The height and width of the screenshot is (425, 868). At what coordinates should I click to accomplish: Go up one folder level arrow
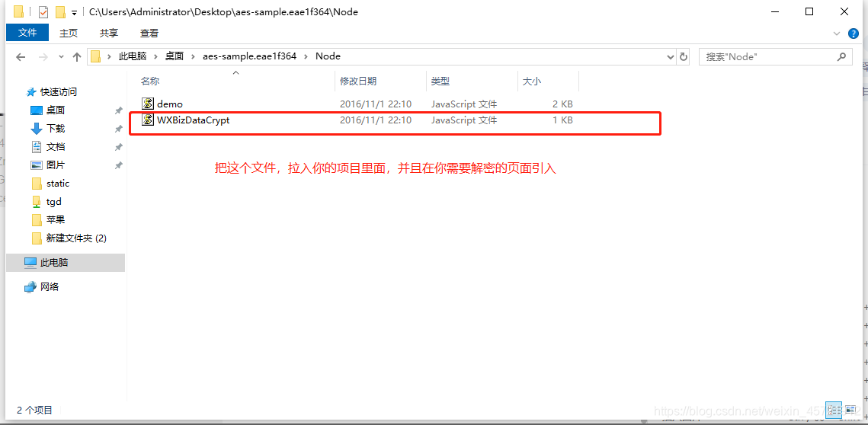pyautogui.click(x=77, y=56)
